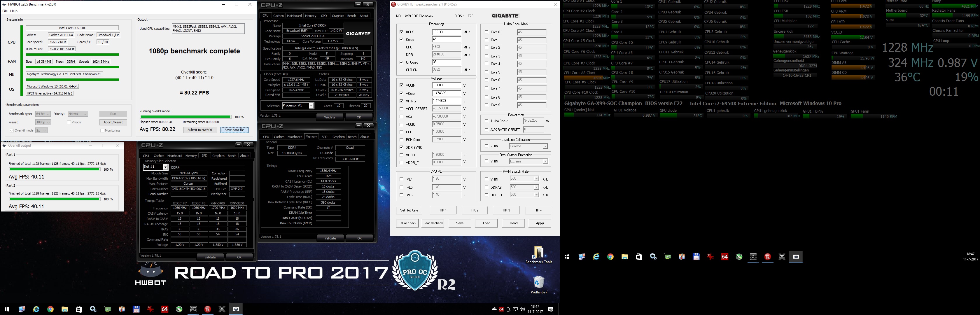Toggle the DDR SYNC checkbox
Image resolution: width=980 pixels, height=315 pixels.
pos(401,147)
